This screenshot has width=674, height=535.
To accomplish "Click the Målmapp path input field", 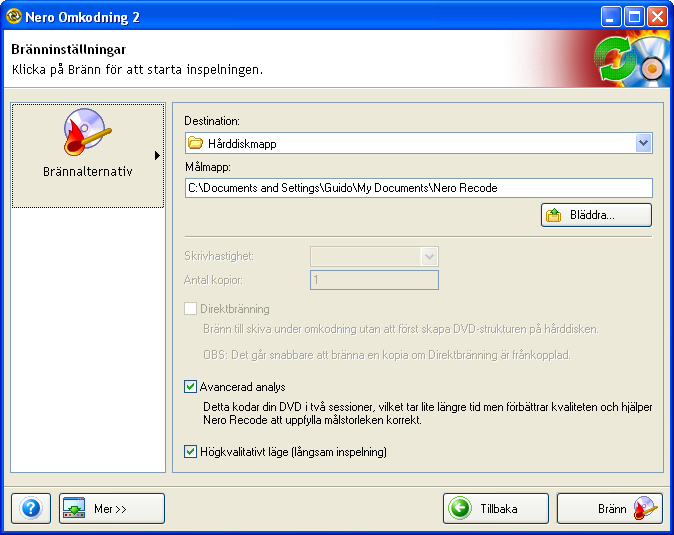I will tap(419, 188).
